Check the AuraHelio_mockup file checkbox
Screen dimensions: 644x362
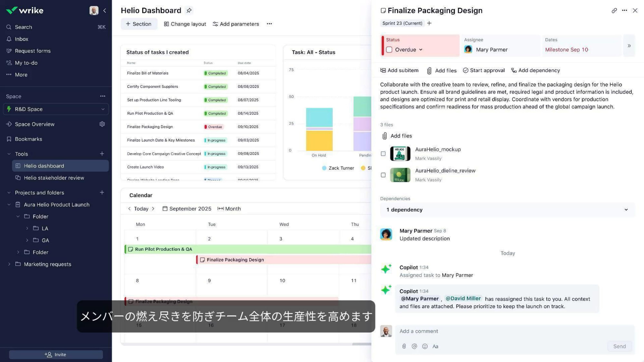[x=383, y=154]
